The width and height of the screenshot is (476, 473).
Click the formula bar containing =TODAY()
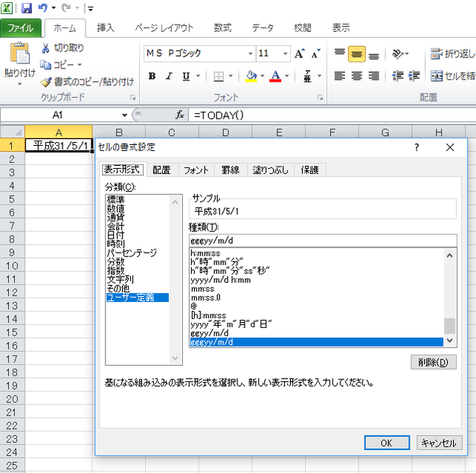pyautogui.click(x=332, y=115)
